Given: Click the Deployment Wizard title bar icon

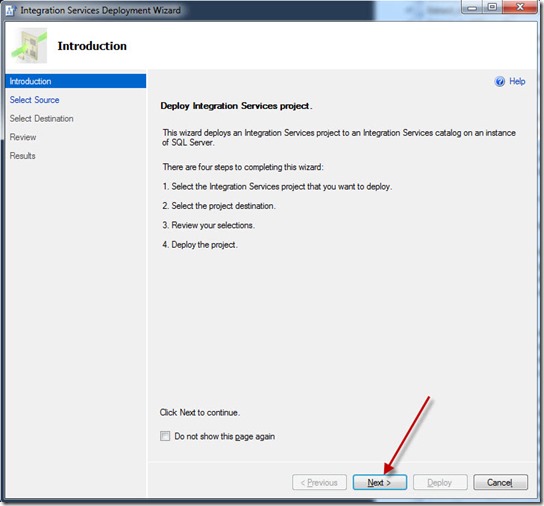Looking at the screenshot, I should pyautogui.click(x=10, y=10).
